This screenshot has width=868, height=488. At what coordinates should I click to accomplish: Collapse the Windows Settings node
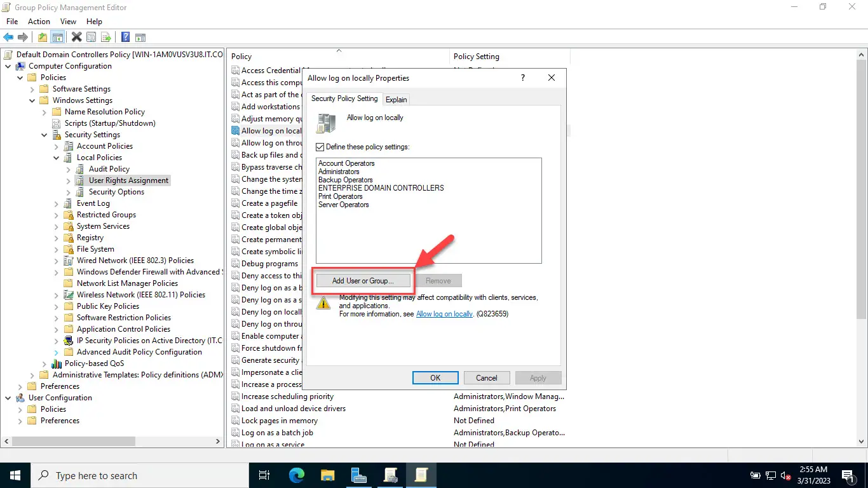(x=32, y=100)
